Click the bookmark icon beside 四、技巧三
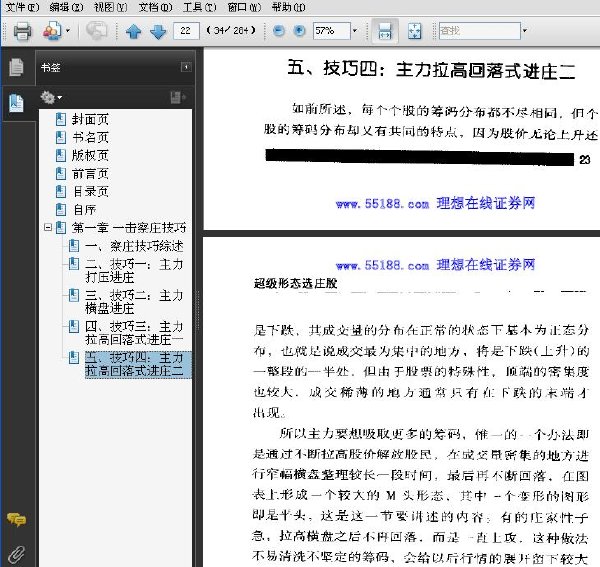The width and height of the screenshot is (600, 567). pos(74,327)
